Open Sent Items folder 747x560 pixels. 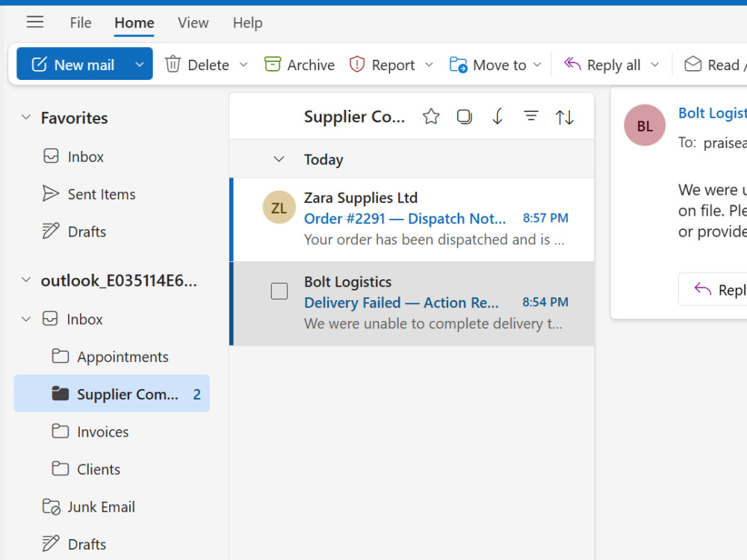pyautogui.click(x=102, y=194)
